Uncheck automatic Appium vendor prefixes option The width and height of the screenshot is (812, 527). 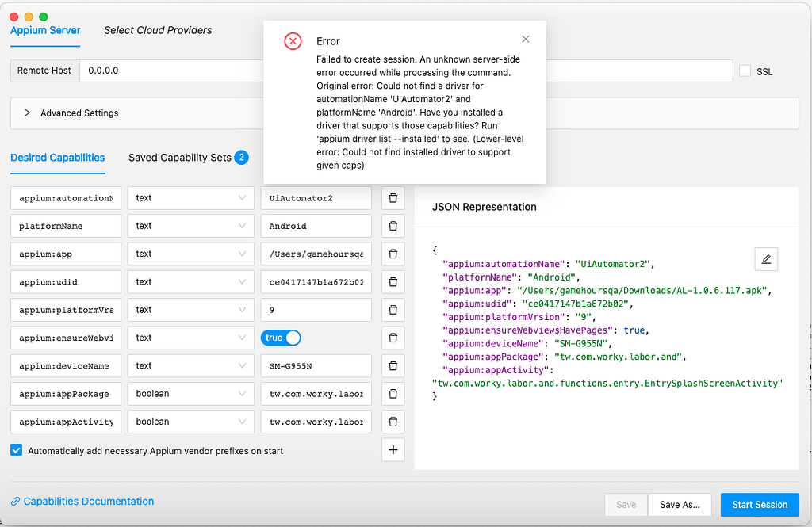(16, 449)
